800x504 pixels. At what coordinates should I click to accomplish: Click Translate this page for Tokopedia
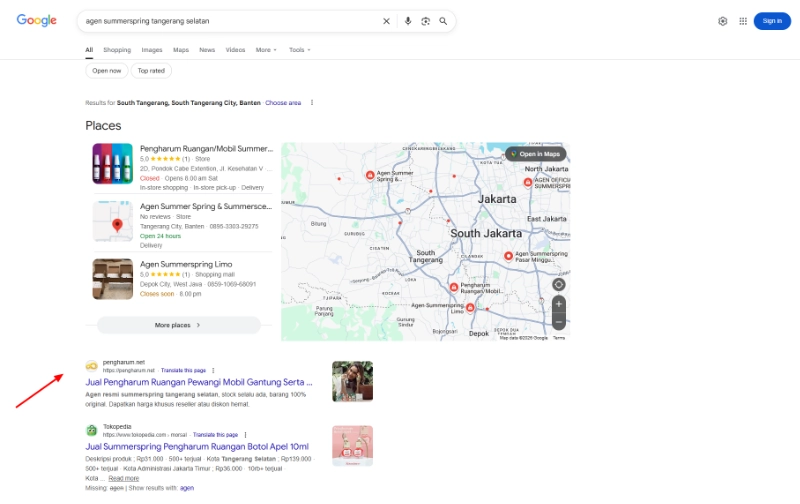[215, 435]
